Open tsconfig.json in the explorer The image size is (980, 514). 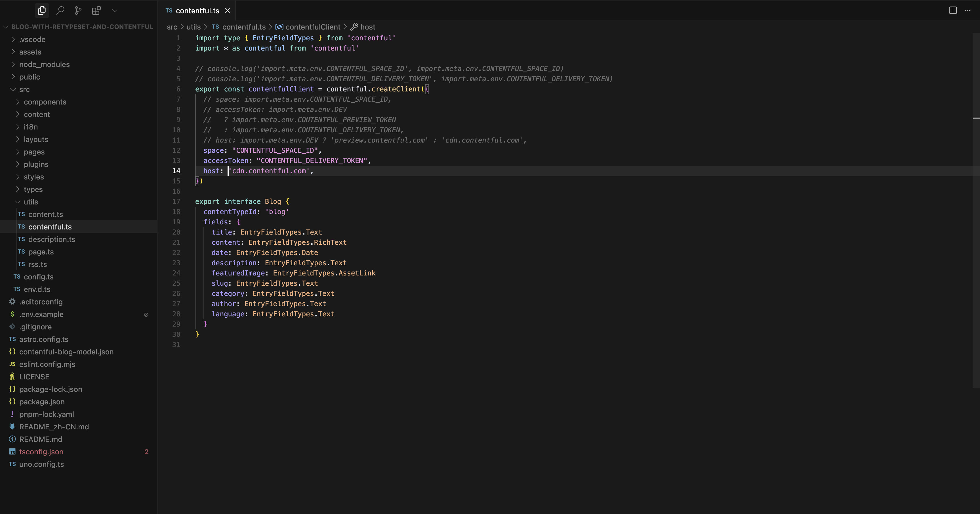(41, 452)
